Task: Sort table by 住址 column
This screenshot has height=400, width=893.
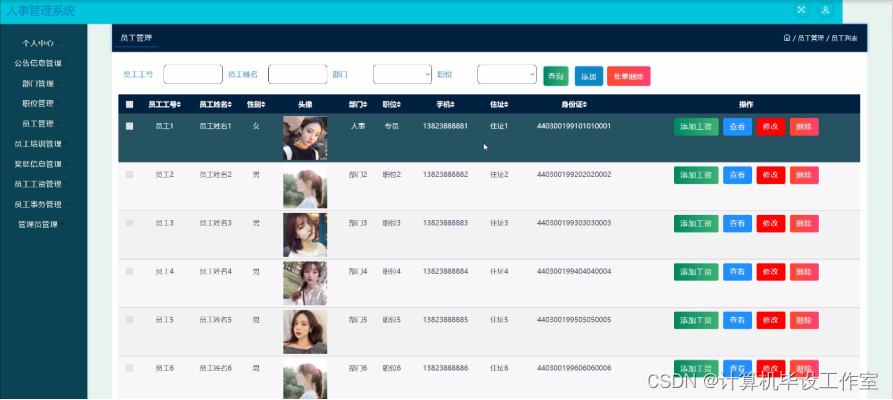Action: click(x=499, y=105)
